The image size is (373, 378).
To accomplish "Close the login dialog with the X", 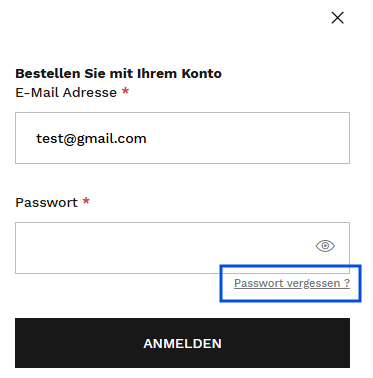I will click(337, 18).
